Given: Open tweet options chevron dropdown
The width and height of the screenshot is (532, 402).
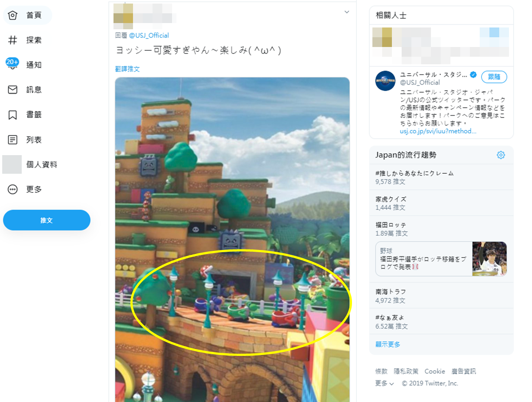Looking at the screenshot, I should click(x=347, y=12).
